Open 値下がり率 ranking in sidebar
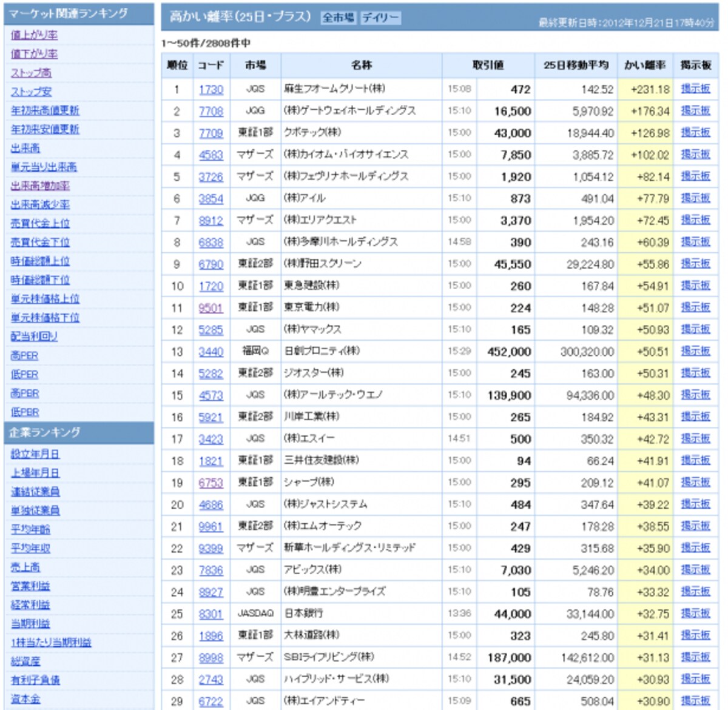This screenshot has height=710, width=728. pyautogui.click(x=34, y=54)
